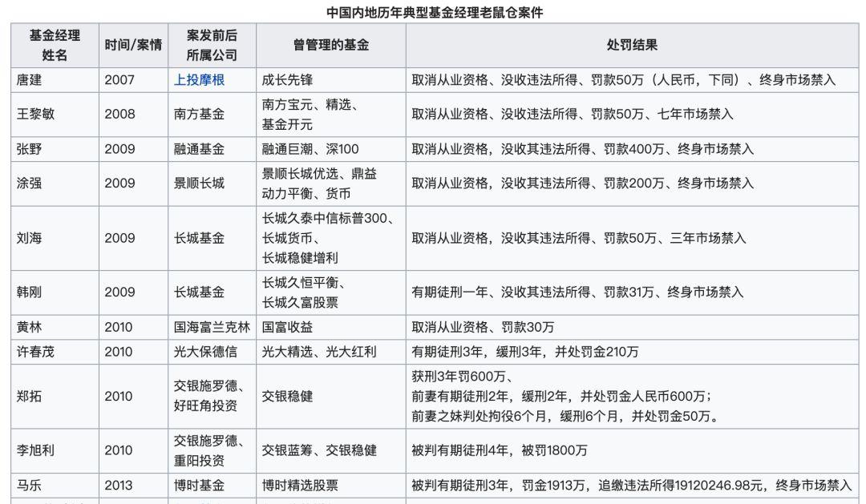Click the year 2007 in 唐建's row
The height and width of the screenshot is (504, 866).
click(x=119, y=80)
